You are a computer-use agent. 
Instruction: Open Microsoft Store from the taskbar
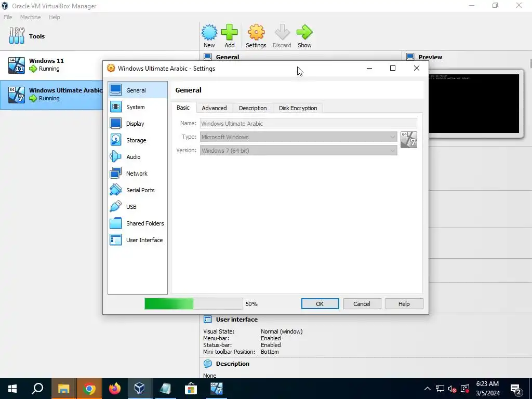[191, 389]
